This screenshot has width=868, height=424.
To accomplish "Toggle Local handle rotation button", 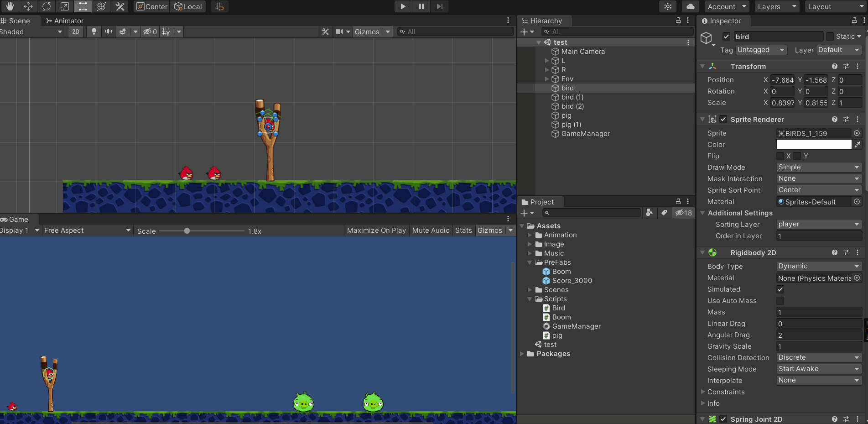I will point(188,6).
